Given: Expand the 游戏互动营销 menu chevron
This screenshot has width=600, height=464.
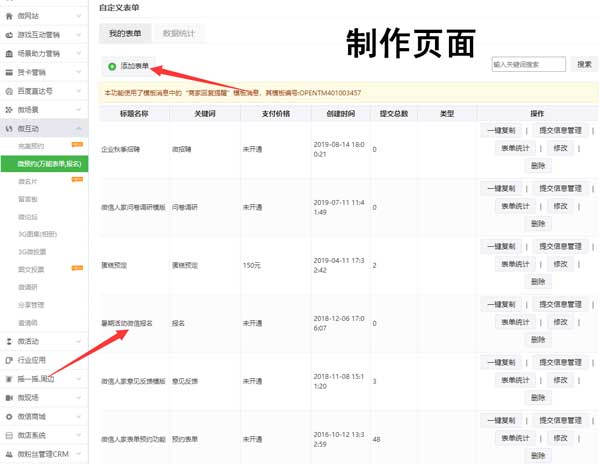Looking at the screenshot, I should click(78, 35).
